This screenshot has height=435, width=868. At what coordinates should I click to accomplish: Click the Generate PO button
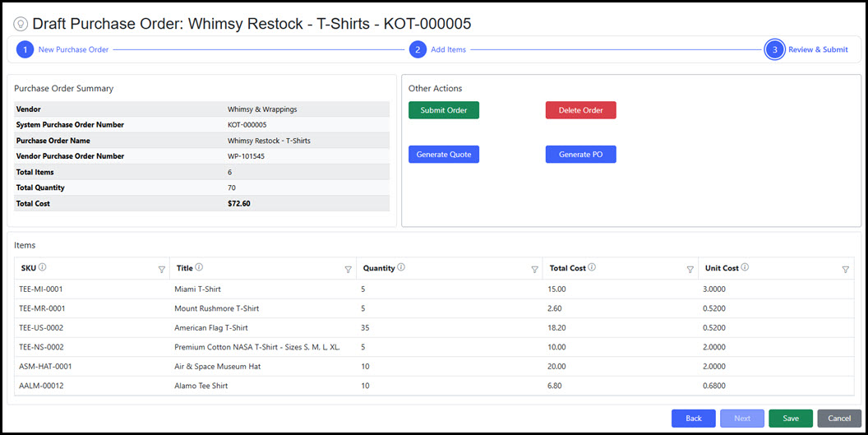point(580,155)
